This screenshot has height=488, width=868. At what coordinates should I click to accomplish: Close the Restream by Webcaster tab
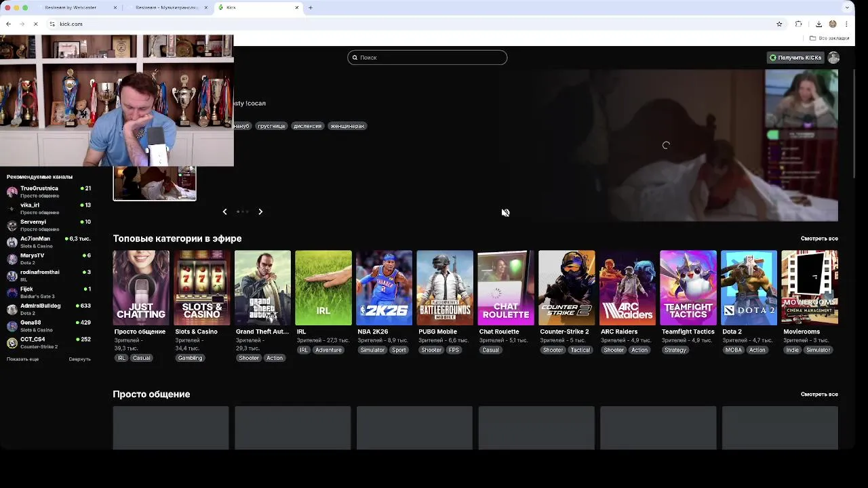pyautogui.click(x=115, y=7)
